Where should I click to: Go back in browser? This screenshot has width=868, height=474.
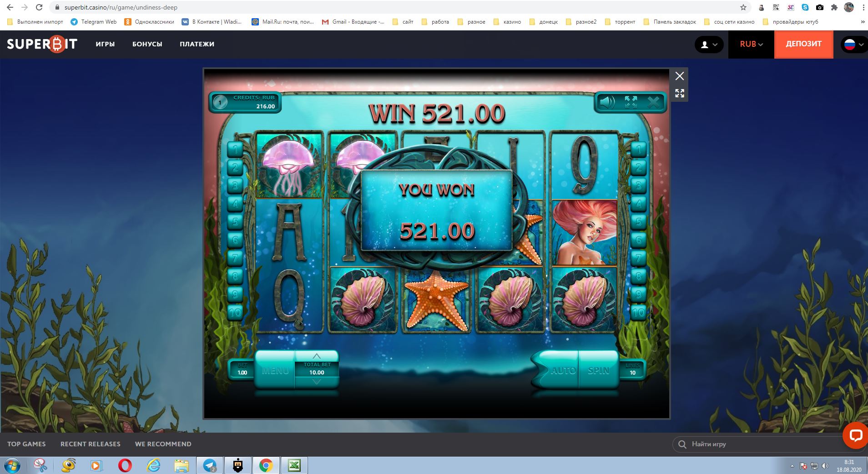10,7
